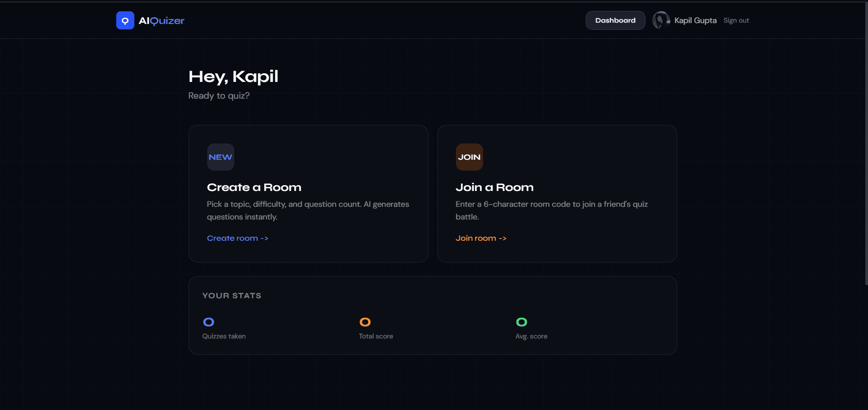The height and width of the screenshot is (410, 868).
Task: Click the Avg. score label
Action: (531, 336)
